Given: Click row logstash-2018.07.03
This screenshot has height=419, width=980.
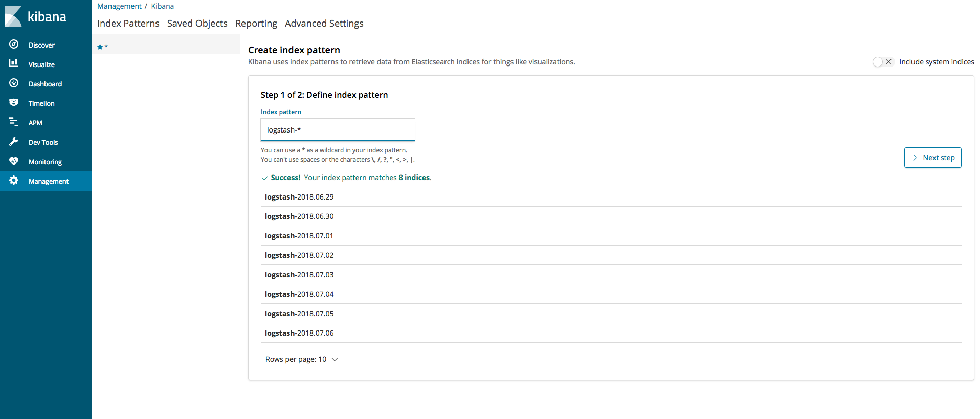Looking at the screenshot, I should click(611, 275).
